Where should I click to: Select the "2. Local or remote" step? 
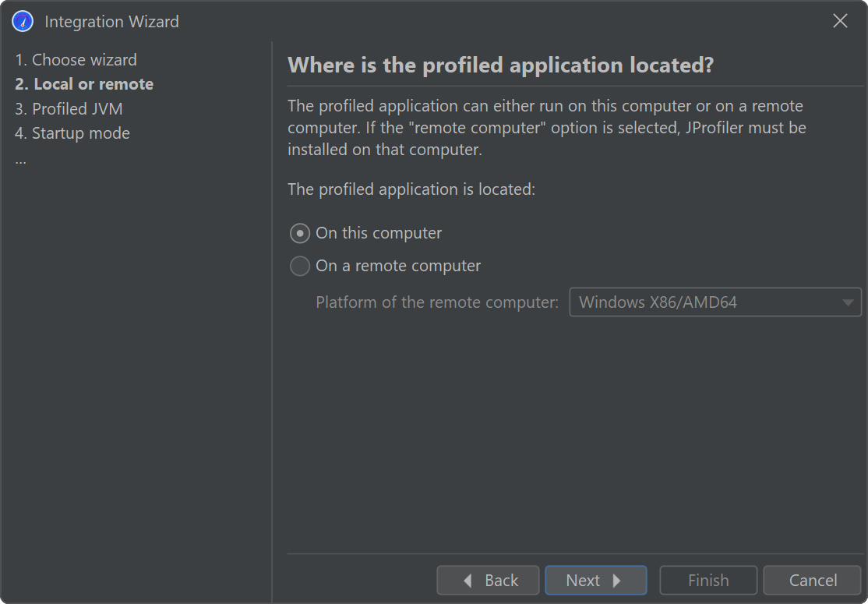(x=84, y=84)
